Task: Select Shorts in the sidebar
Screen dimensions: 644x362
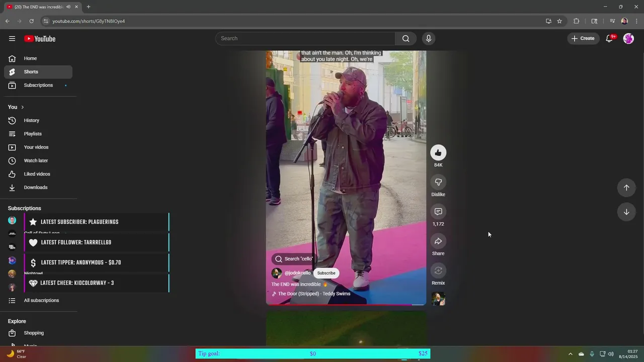Action: pyautogui.click(x=38, y=72)
